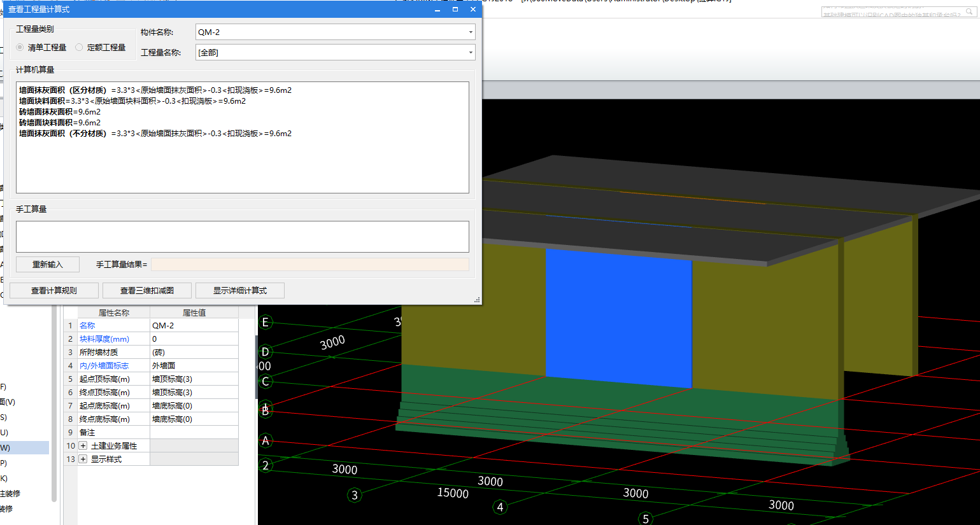Select the 清单工程量 radio button

coord(20,47)
